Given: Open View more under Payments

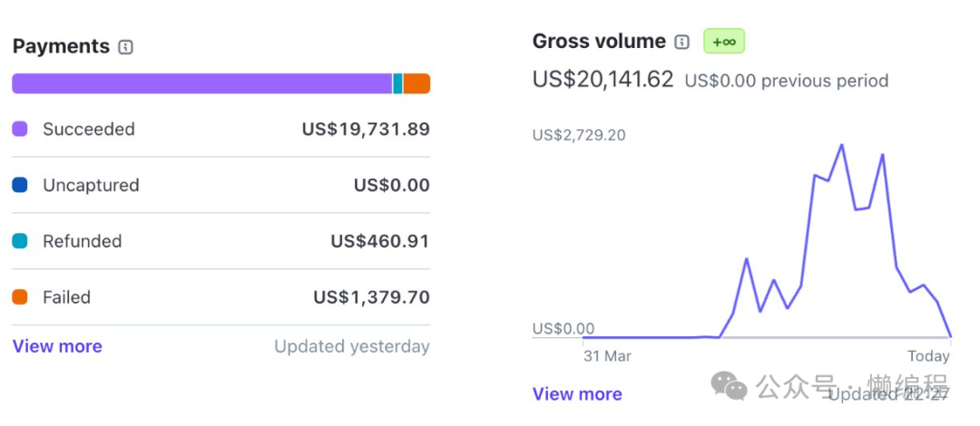Looking at the screenshot, I should point(57,346).
